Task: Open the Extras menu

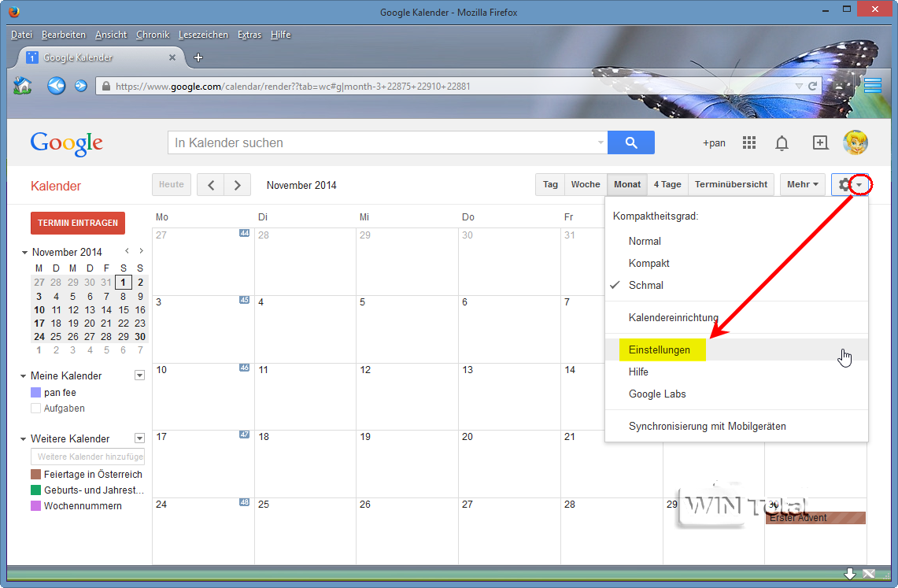Action: (249, 35)
